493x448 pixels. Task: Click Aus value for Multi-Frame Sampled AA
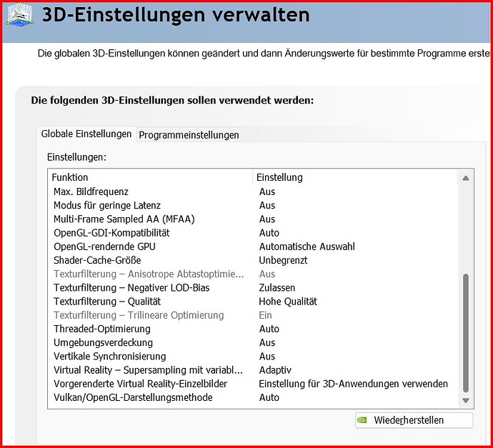click(267, 219)
